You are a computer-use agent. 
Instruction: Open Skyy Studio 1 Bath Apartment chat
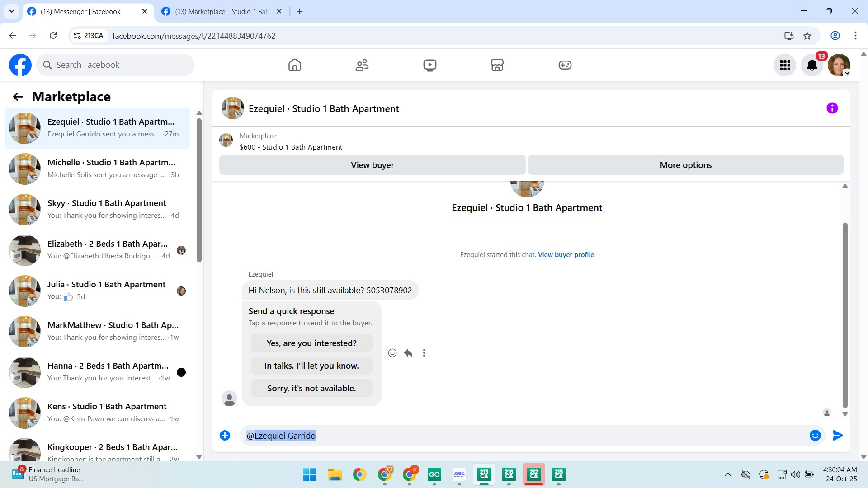point(97,210)
